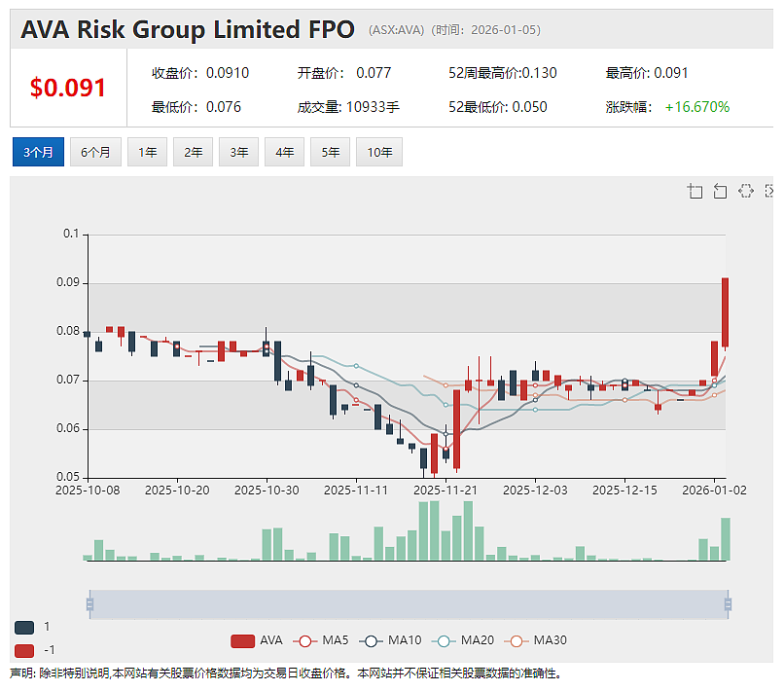
Task: Click the 最低价: 0.076 value
Action: click(196, 107)
